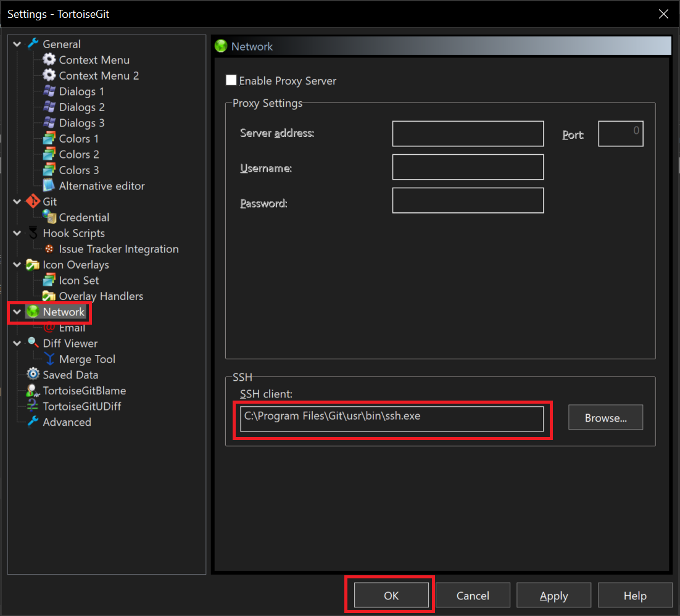Screen dimensions: 680x616
Task: Browse for the SSH client executable
Action: tap(605, 417)
